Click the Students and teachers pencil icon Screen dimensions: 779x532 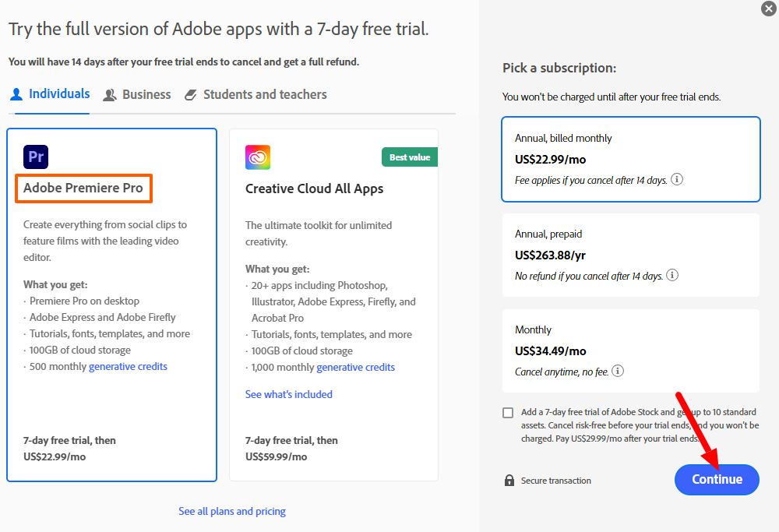pos(191,95)
